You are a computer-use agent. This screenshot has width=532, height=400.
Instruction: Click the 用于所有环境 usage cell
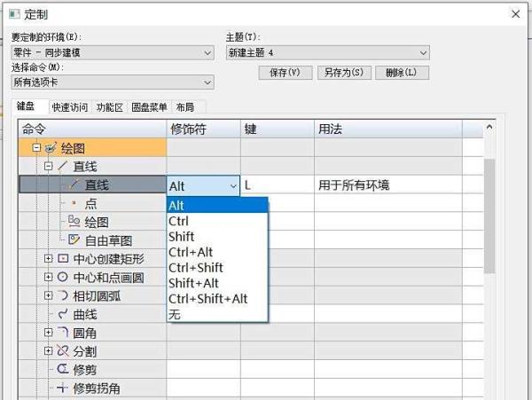point(388,184)
